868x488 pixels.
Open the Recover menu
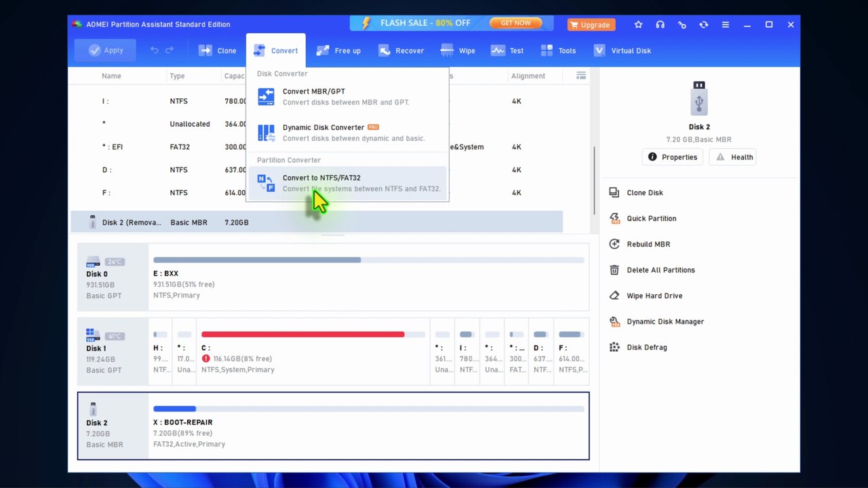point(401,50)
